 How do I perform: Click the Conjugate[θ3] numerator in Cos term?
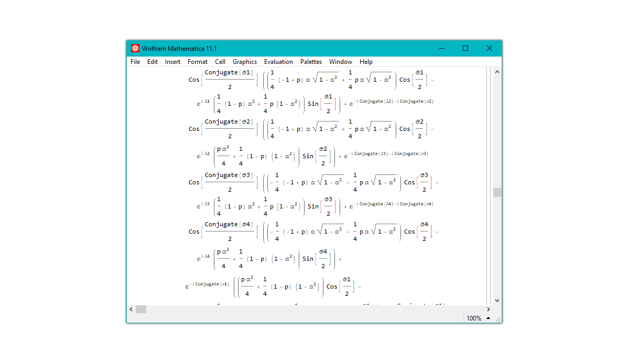229,175
